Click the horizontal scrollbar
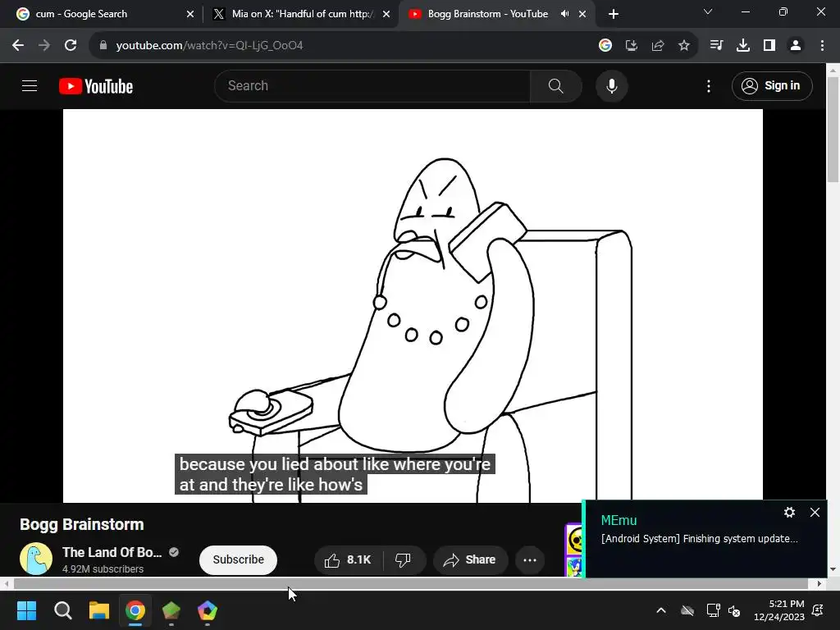840x630 pixels. (x=410, y=583)
